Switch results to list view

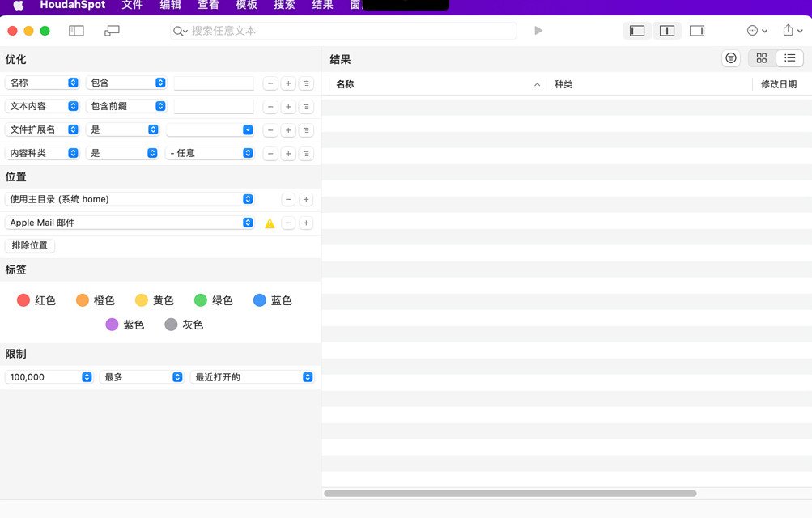(789, 58)
